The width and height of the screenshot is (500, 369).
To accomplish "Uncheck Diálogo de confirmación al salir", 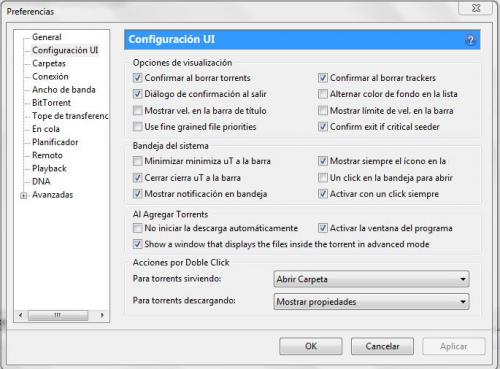I will (x=137, y=94).
